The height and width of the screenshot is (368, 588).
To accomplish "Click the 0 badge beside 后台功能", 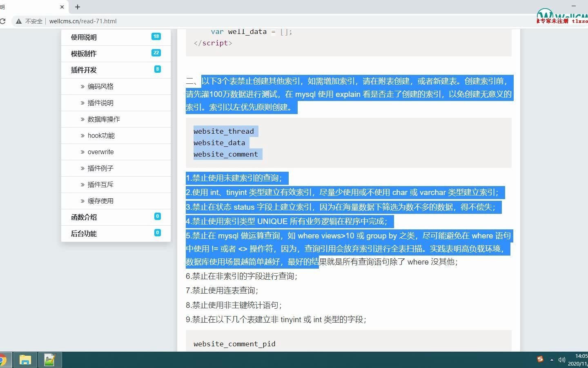I will pos(158,233).
